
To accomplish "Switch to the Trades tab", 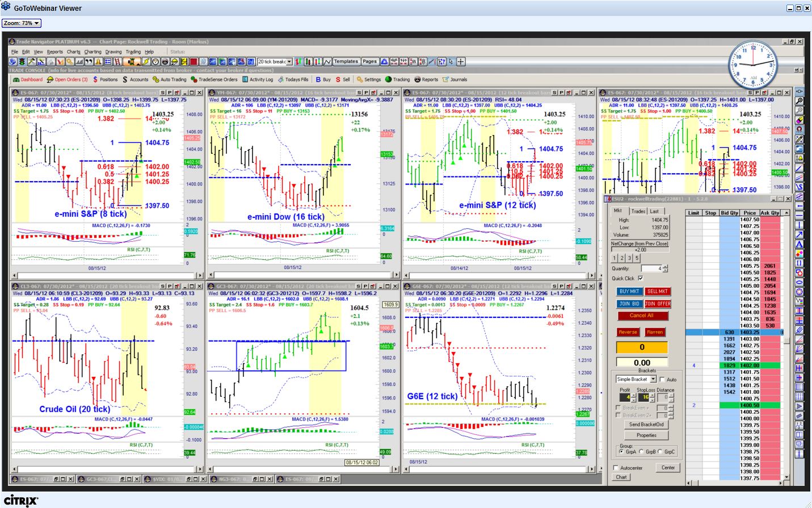I will pos(638,211).
